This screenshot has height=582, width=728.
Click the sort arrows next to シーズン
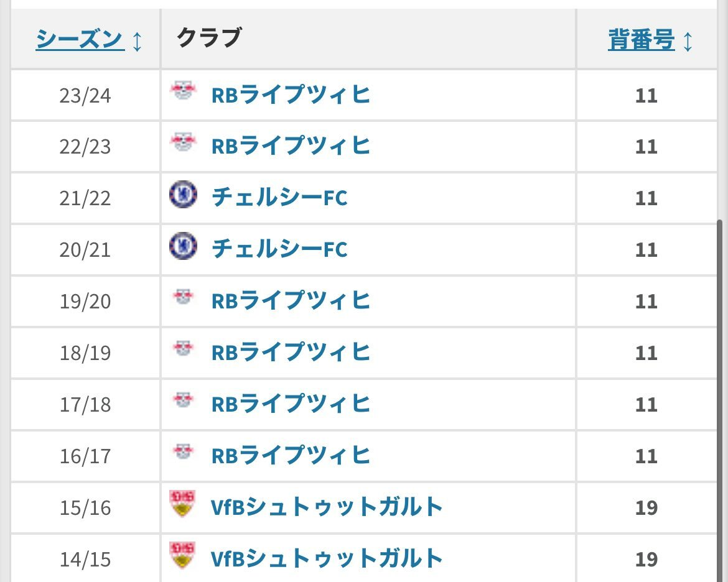pyautogui.click(x=138, y=41)
